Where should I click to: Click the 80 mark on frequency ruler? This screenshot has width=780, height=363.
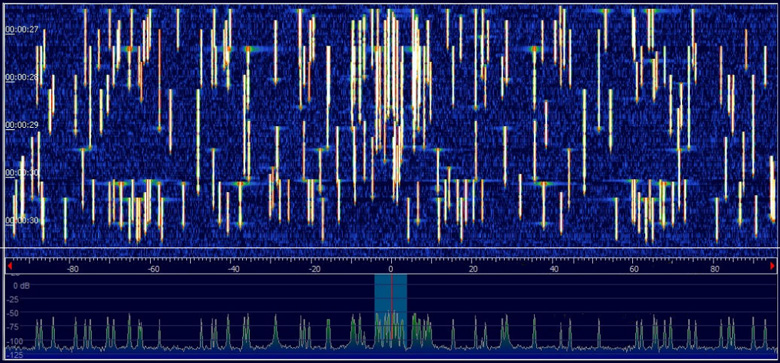[714, 269]
